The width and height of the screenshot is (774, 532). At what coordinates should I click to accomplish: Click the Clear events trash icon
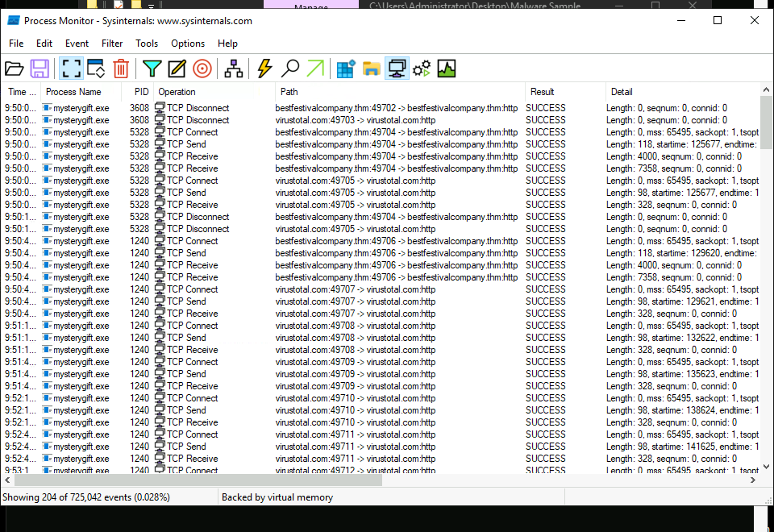click(x=120, y=69)
